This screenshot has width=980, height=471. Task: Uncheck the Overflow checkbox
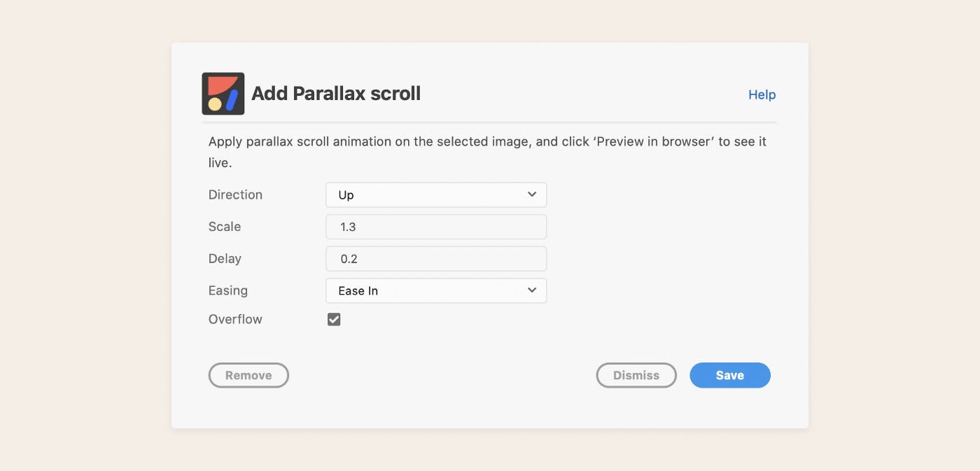tap(334, 320)
